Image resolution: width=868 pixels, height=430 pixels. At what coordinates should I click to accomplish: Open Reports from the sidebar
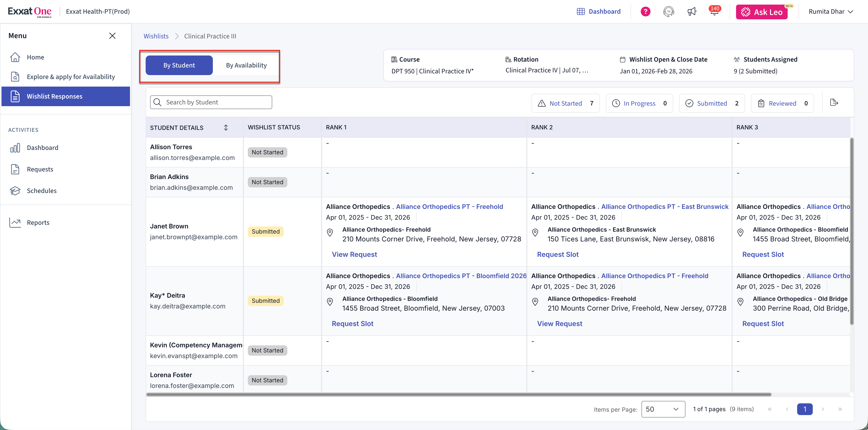(38, 222)
